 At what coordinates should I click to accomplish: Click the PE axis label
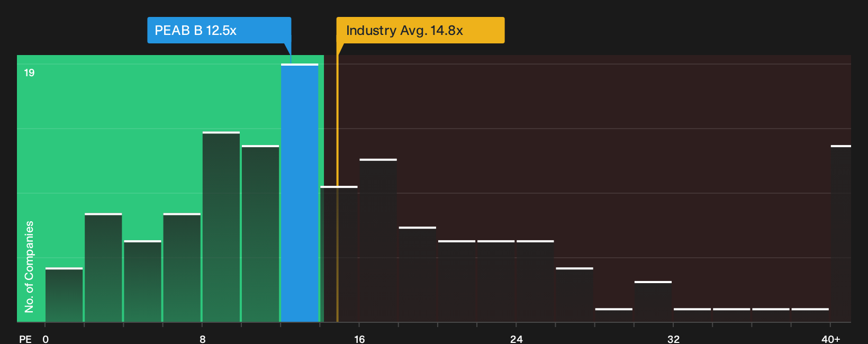coord(25,339)
